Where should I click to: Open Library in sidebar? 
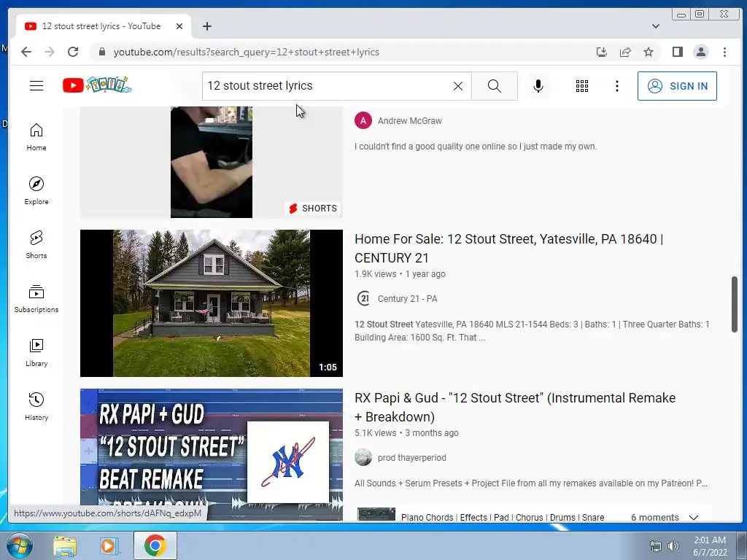pyautogui.click(x=36, y=352)
